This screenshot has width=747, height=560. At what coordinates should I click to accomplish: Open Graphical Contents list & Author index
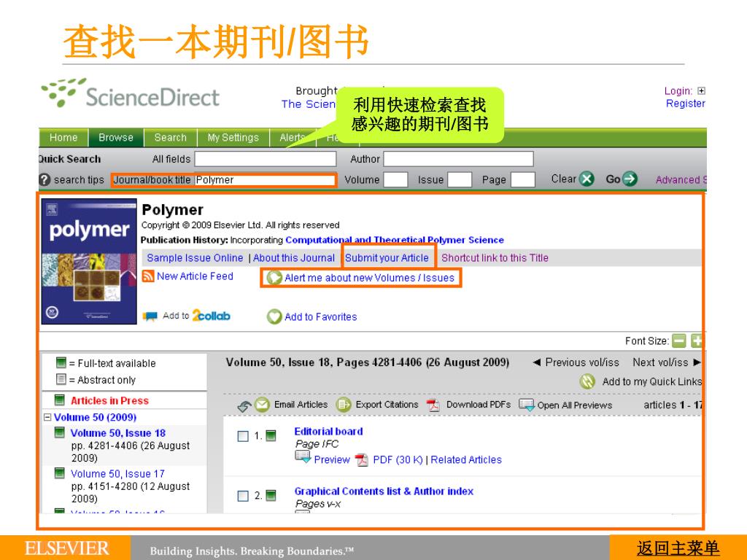[384, 491]
